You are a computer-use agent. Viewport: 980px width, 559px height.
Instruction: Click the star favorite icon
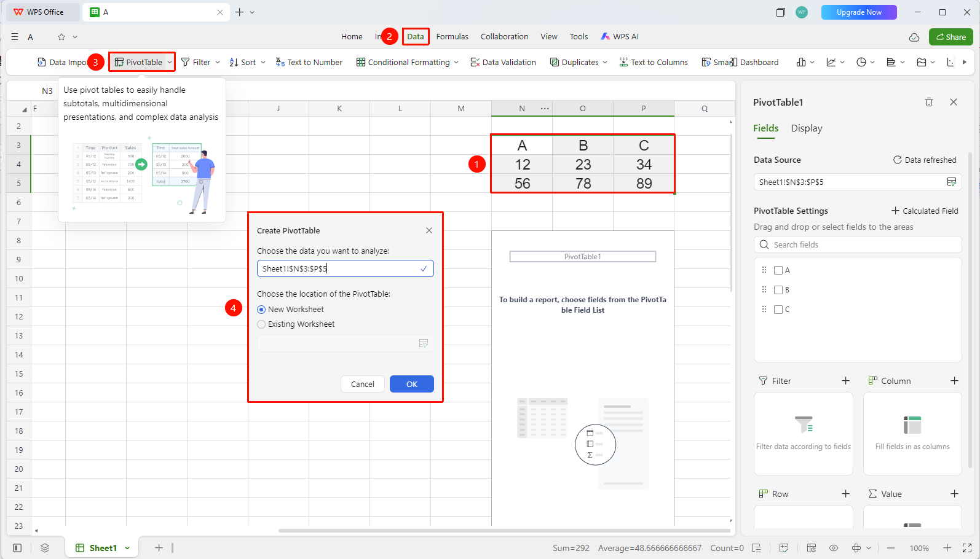(61, 37)
